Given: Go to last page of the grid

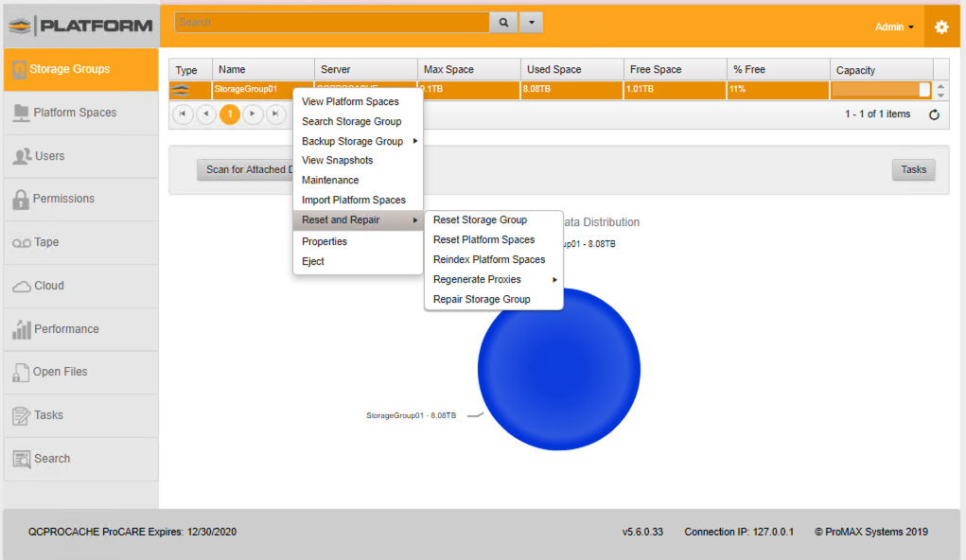Looking at the screenshot, I should (276, 114).
